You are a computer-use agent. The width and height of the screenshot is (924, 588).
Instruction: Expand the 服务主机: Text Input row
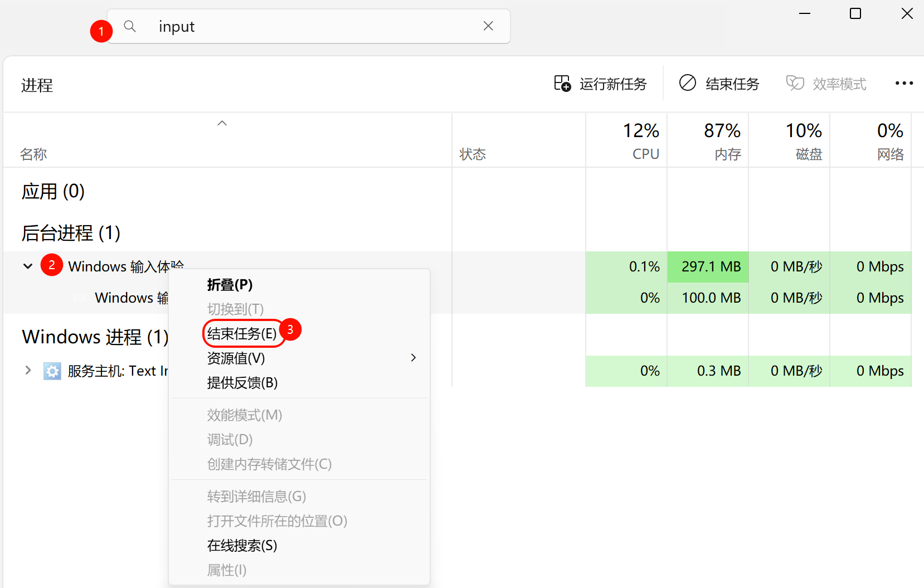[x=28, y=370]
